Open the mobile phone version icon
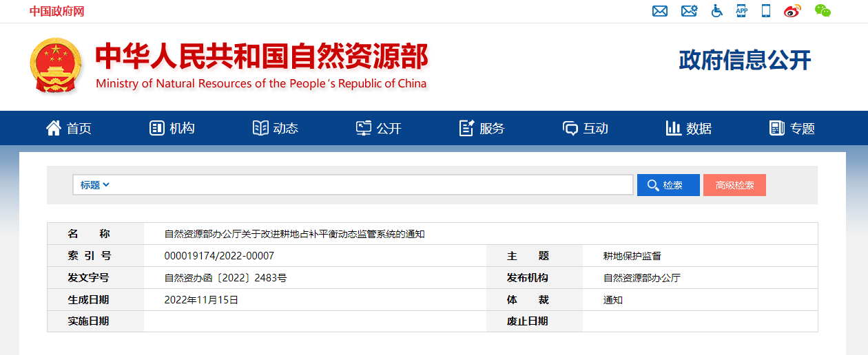 [x=766, y=10]
